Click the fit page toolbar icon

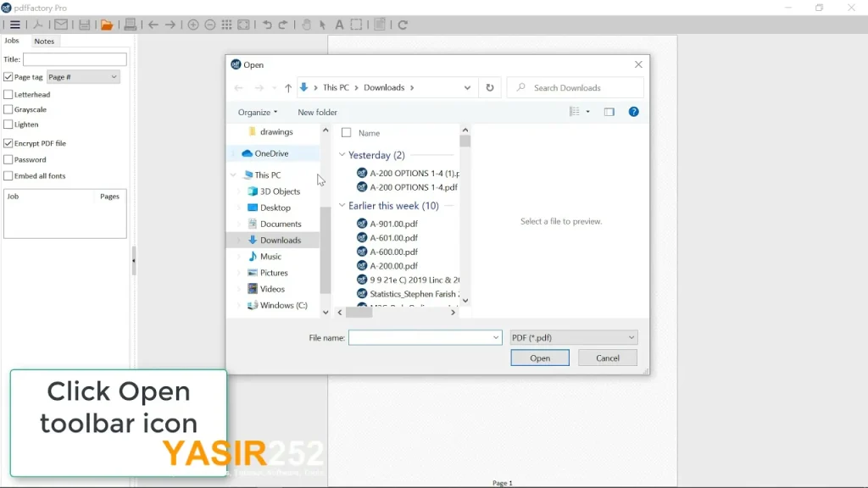pos(243,25)
